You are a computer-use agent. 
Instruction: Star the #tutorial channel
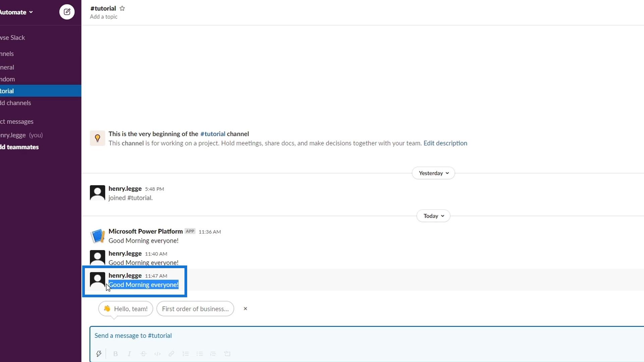[122, 8]
